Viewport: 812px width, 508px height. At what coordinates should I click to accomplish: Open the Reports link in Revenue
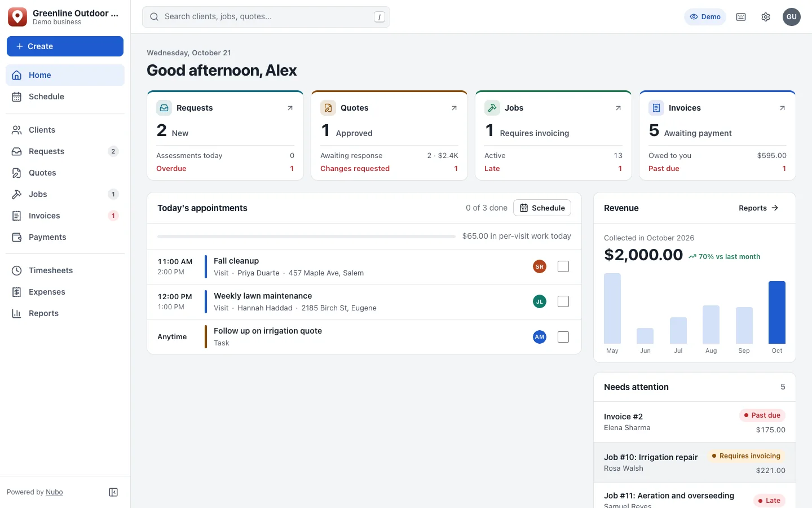(x=759, y=208)
